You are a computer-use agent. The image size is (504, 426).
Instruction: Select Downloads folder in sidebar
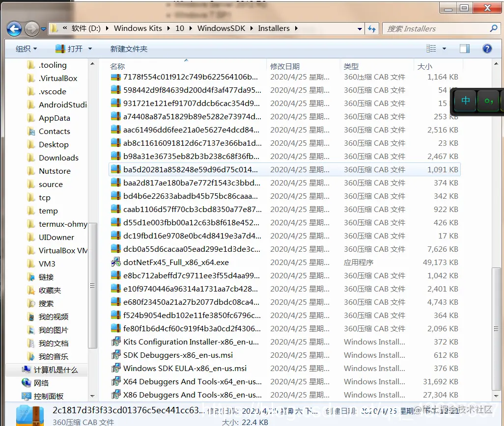coord(53,158)
